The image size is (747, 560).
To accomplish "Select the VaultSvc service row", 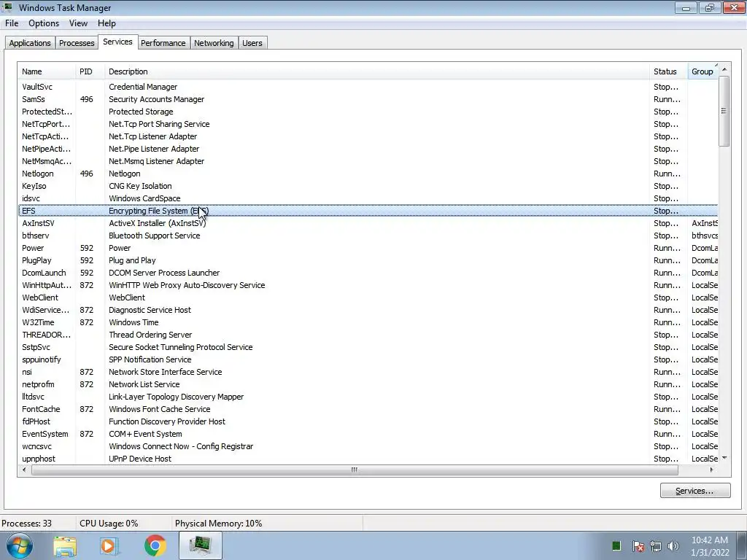I will [x=368, y=87].
